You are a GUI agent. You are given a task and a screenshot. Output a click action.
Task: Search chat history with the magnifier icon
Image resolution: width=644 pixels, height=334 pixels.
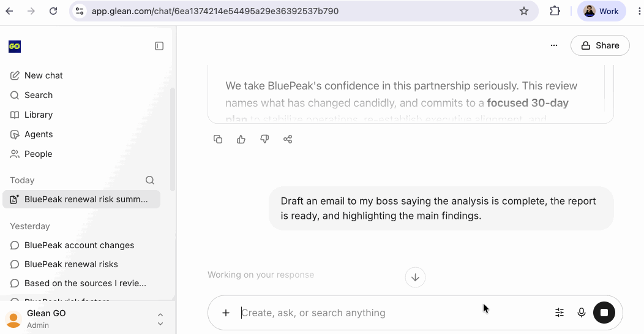pos(150,180)
